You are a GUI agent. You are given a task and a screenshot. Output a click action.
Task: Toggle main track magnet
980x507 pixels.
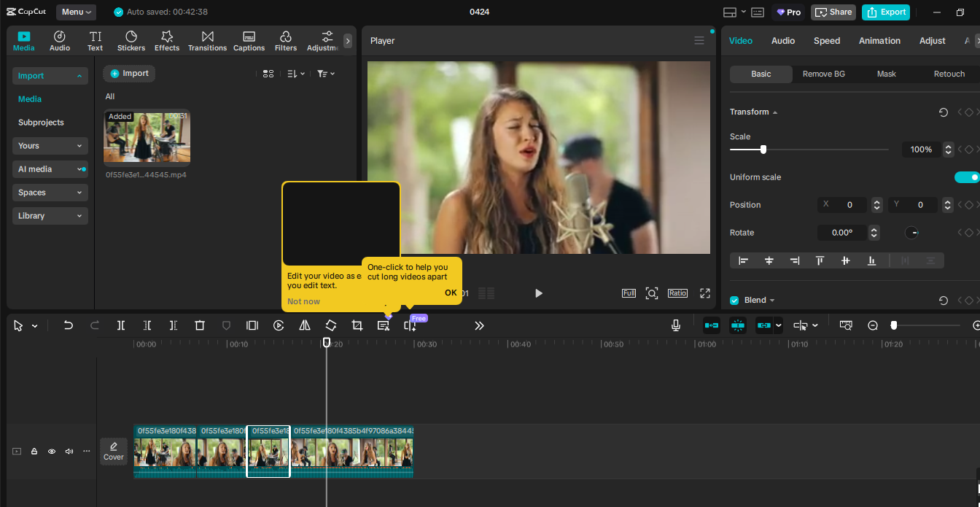pos(712,325)
